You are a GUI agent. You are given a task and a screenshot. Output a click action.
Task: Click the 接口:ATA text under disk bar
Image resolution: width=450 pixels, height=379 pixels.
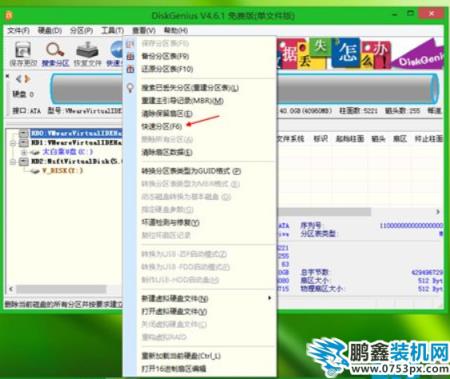[x=26, y=111]
